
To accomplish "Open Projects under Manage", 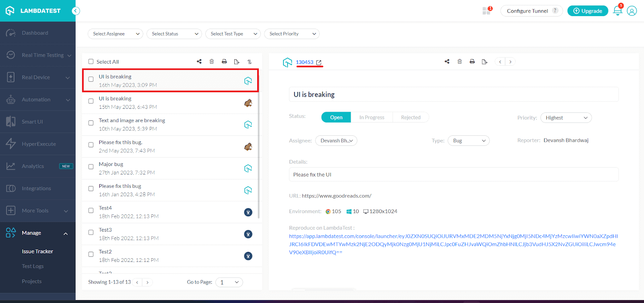I will 32,281.
